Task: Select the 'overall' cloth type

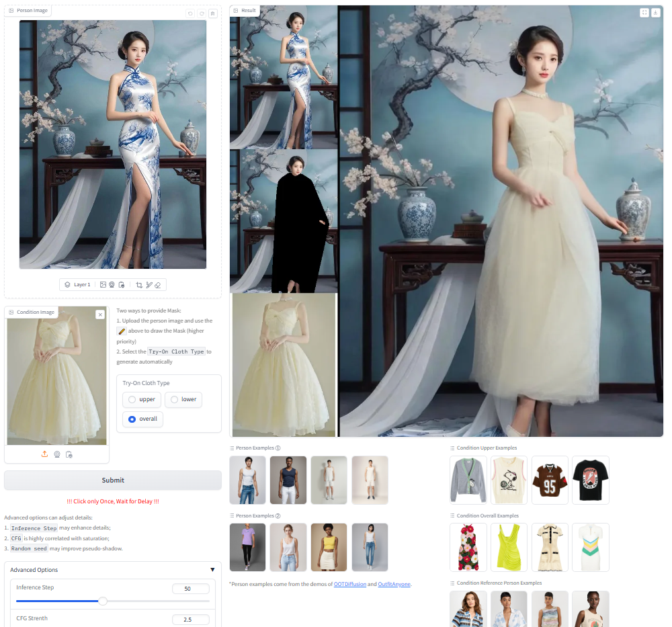Action: coord(142,419)
